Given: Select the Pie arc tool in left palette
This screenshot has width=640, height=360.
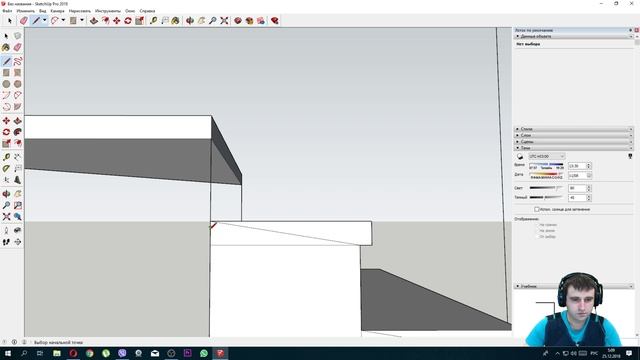Looking at the screenshot, I should click(x=17, y=107).
